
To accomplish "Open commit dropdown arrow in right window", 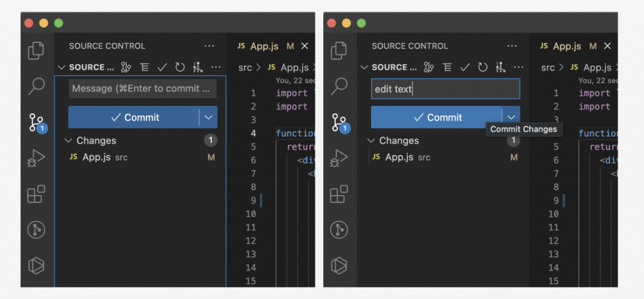I will pos(511,117).
